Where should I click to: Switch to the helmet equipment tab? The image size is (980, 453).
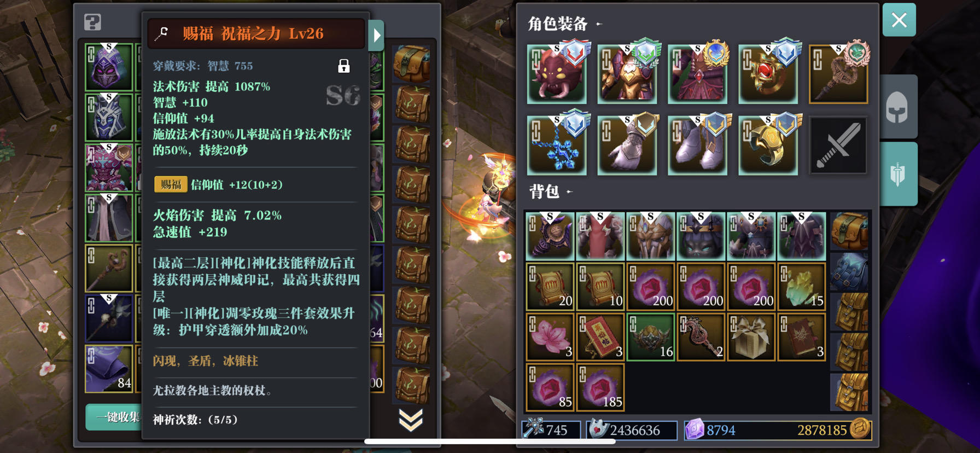click(x=897, y=107)
